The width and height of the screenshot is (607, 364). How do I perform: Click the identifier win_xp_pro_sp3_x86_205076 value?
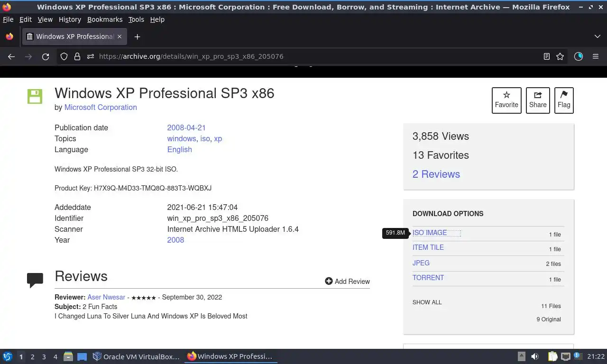click(x=218, y=218)
